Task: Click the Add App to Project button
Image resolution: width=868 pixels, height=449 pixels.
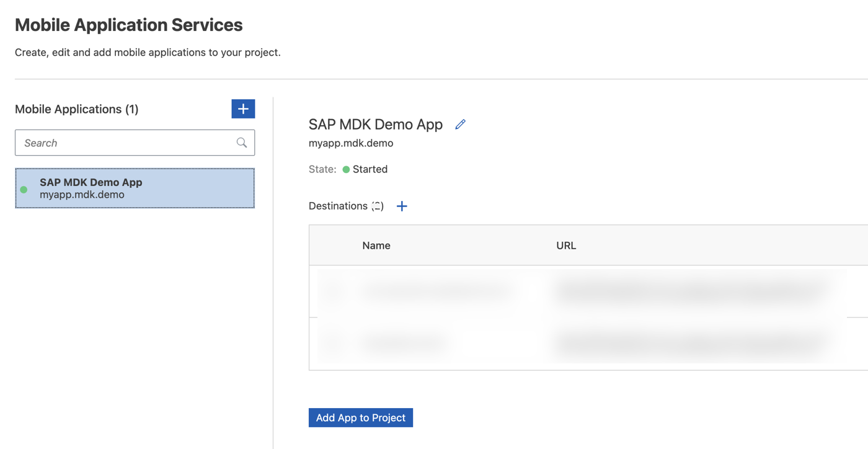Action: (x=361, y=417)
